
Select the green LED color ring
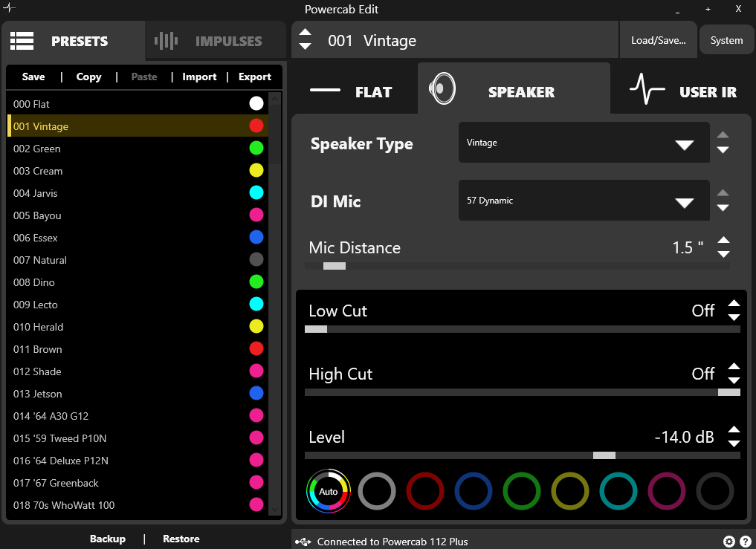tap(522, 491)
